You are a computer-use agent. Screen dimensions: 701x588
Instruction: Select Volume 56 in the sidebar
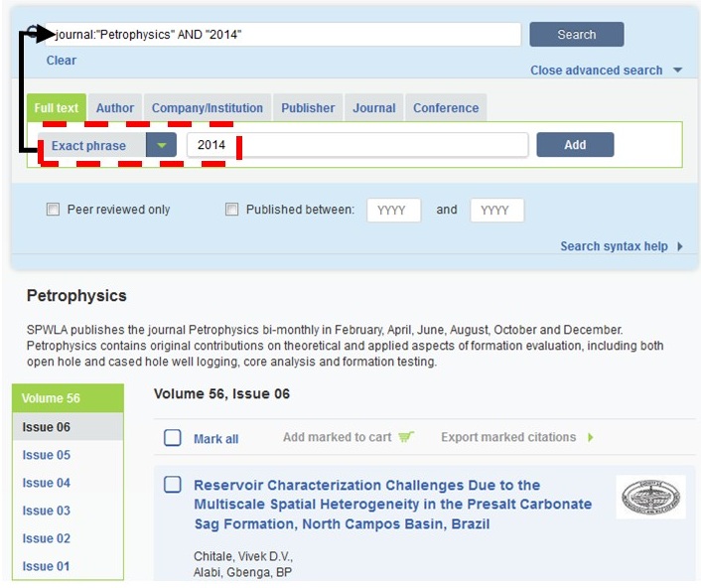[68, 398]
